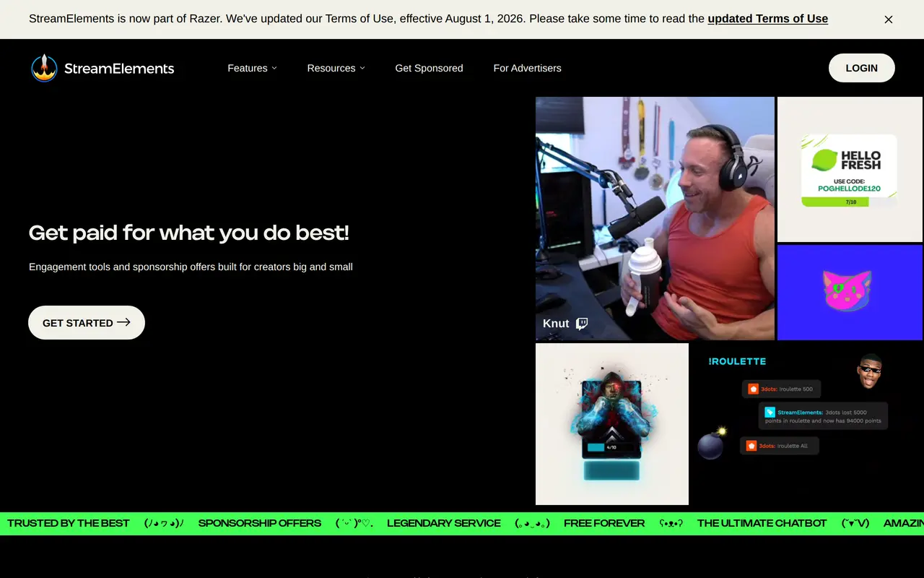Click the blue StreamElements chat avatar icon
Image resolution: width=924 pixels, height=578 pixels.
pyautogui.click(x=770, y=412)
